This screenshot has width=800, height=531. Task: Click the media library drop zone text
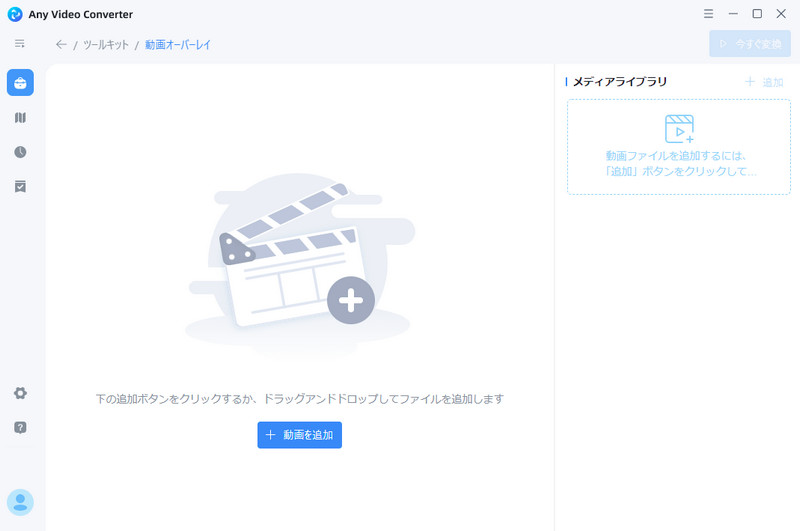(679, 163)
